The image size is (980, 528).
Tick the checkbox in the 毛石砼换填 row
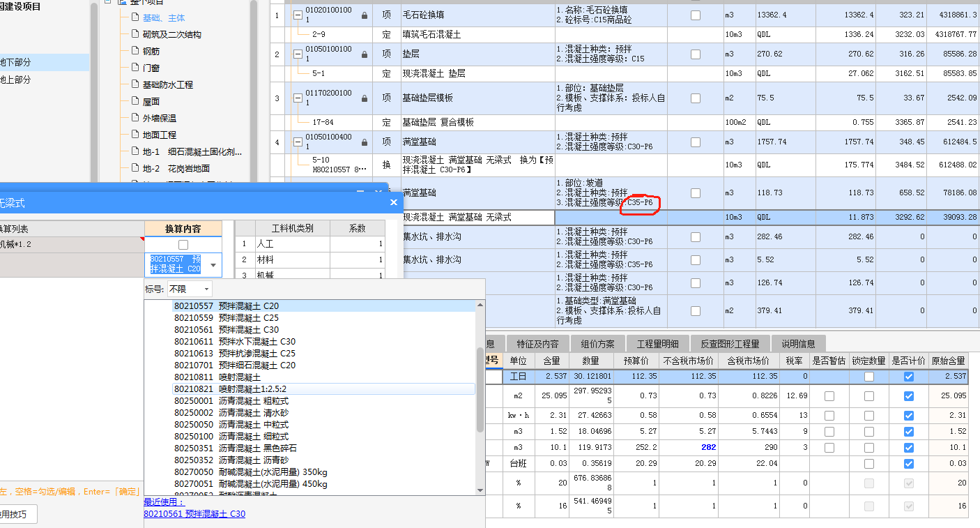click(696, 15)
